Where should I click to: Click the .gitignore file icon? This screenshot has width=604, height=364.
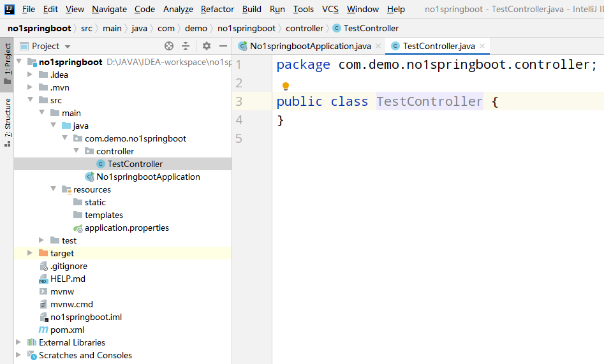(x=43, y=266)
